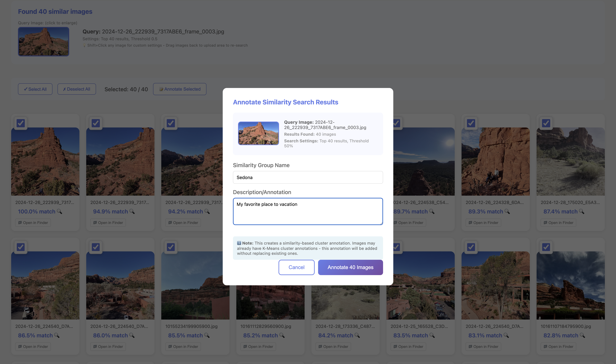
Task: Click magnifier icon beside 85.2% match
Action: point(282,335)
